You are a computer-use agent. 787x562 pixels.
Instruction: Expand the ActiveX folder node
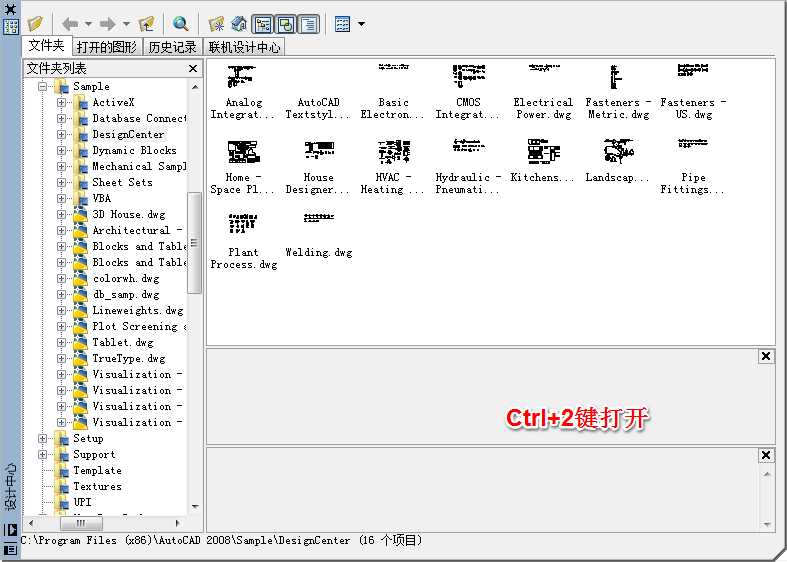[x=61, y=102]
